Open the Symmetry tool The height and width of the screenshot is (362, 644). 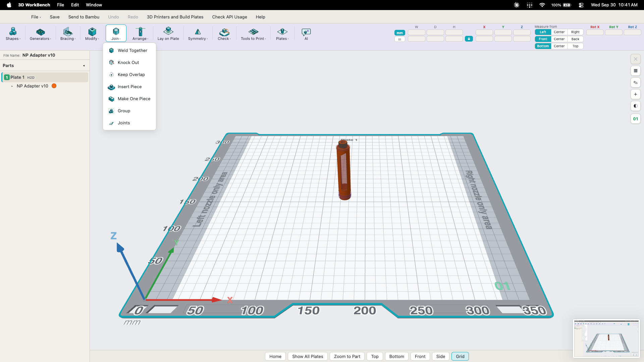(x=198, y=34)
